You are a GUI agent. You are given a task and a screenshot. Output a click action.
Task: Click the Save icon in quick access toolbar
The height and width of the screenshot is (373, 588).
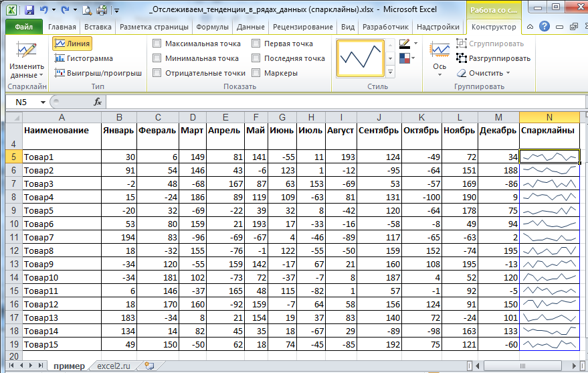[x=28, y=10]
